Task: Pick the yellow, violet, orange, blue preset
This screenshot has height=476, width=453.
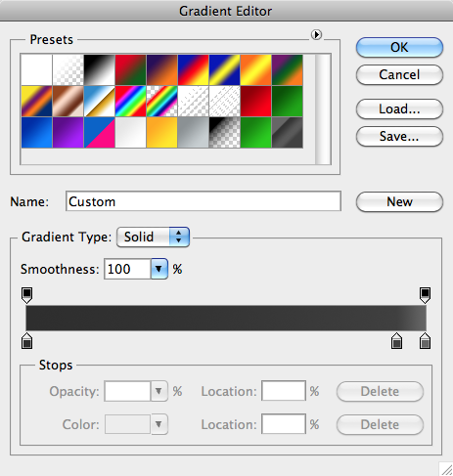Action: pos(37,102)
